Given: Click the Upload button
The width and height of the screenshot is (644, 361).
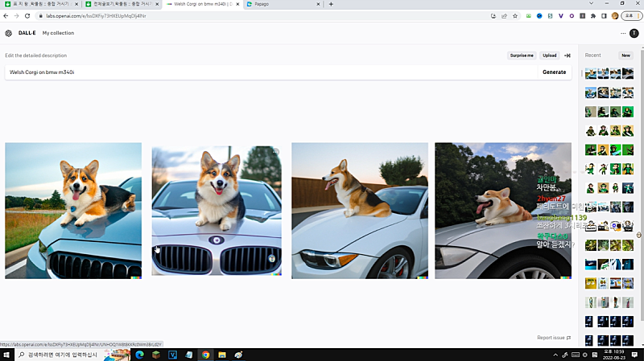Looking at the screenshot, I should pyautogui.click(x=549, y=55).
